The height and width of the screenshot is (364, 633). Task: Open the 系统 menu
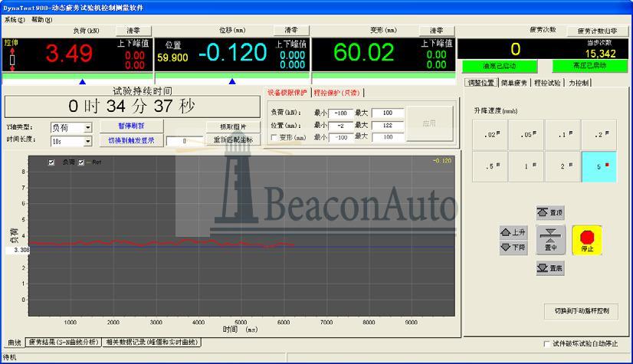(14, 19)
